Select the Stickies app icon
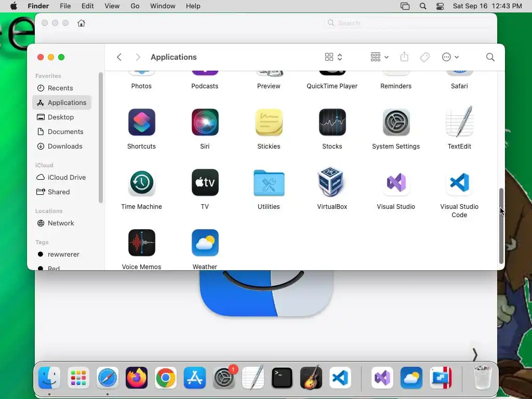This screenshot has width=532, height=399. [x=269, y=122]
